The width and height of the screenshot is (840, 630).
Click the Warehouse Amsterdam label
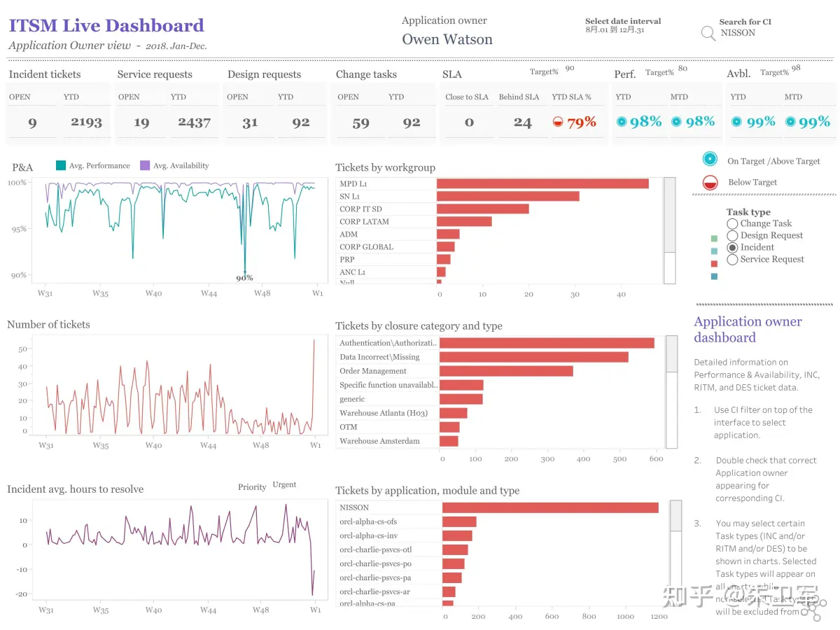tap(379, 441)
